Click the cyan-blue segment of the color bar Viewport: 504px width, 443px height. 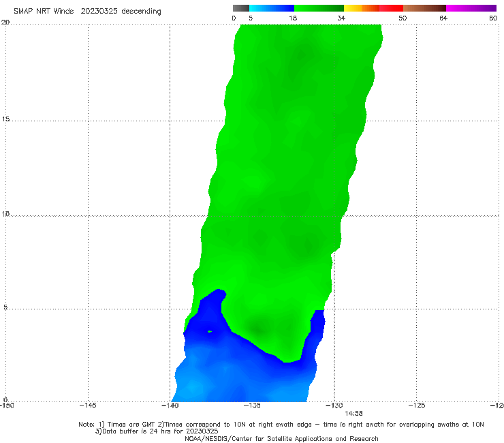coord(272,8)
